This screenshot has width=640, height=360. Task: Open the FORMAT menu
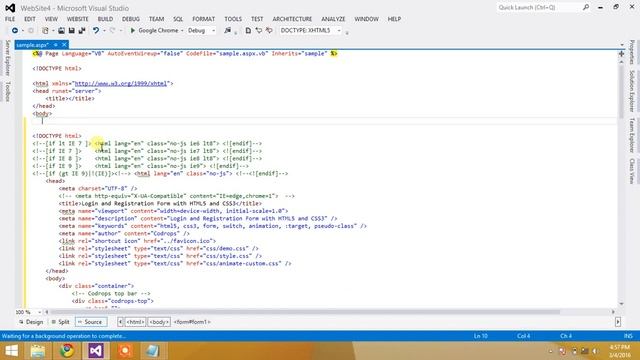pyautogui.click(x=203, y=19)
